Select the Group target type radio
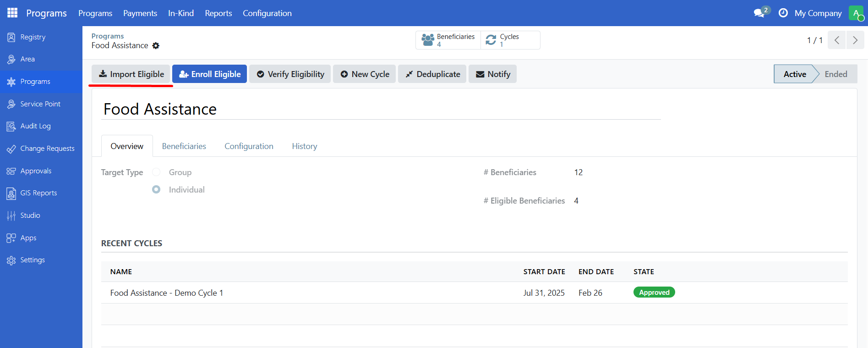868x348 pixels. [x=156, y=172]
